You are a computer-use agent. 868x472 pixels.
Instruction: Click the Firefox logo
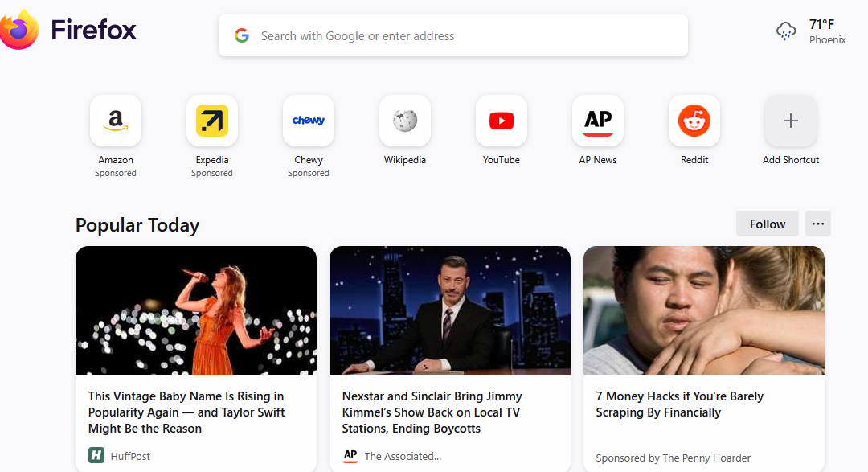(x=19, y=30)
